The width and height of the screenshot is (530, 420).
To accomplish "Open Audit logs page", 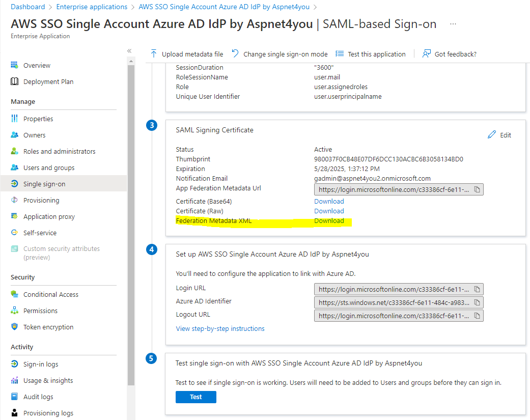I will 38,397.
